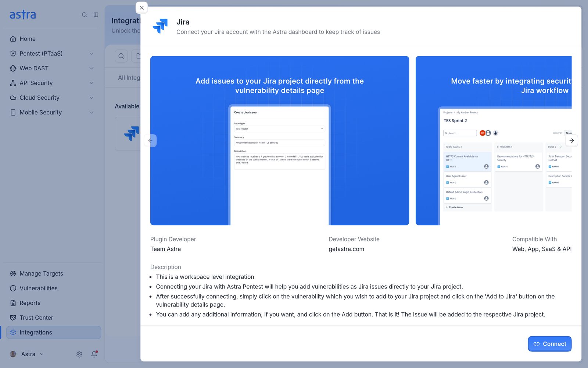Open the Astra account dropdown
This screenshot has height=368, width=588.
coord(27,354)
